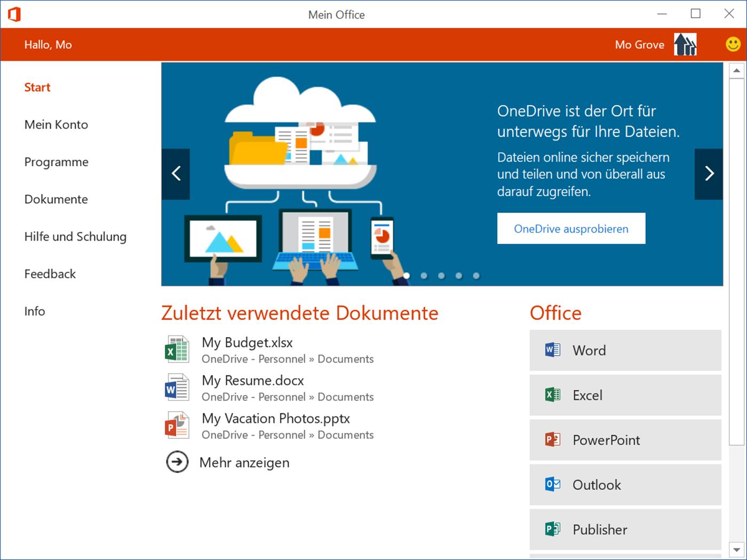
Task: Switch to Dokumente in sidebar
Action: (56, 199)
